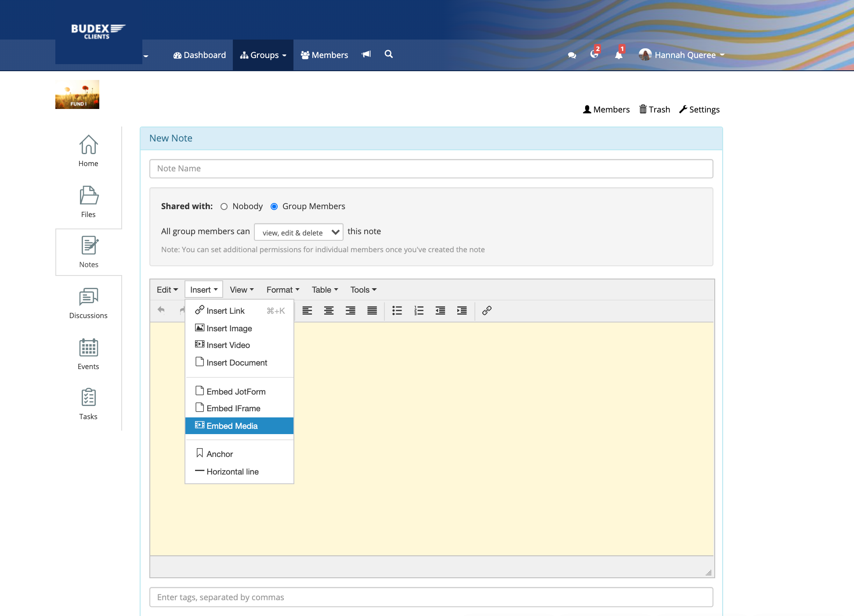The image size is (854, 616).
Task: Choose Insert Image from menu
Action: [x=239, y=328]
